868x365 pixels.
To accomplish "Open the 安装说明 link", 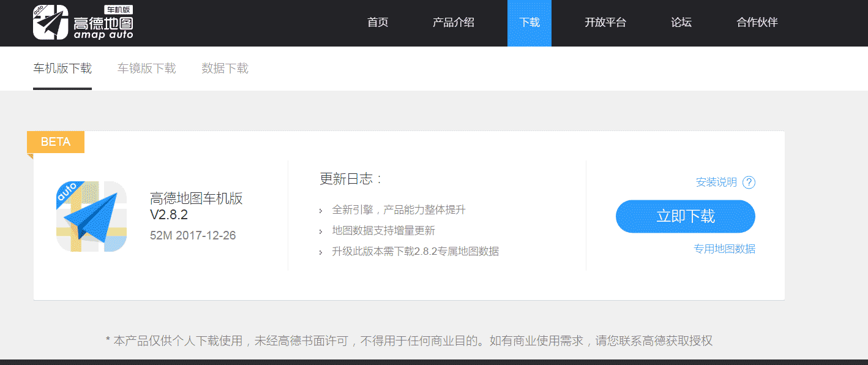I will tap(716, 182).
